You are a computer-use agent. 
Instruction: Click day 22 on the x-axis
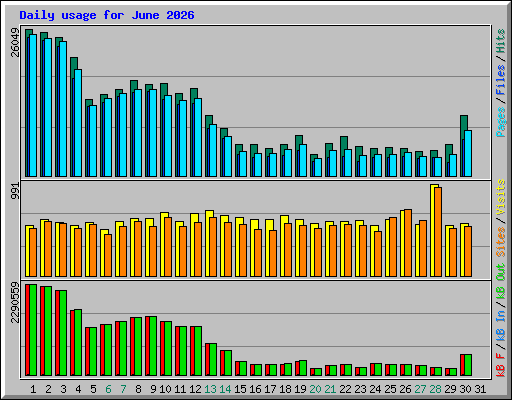point(345,389)
